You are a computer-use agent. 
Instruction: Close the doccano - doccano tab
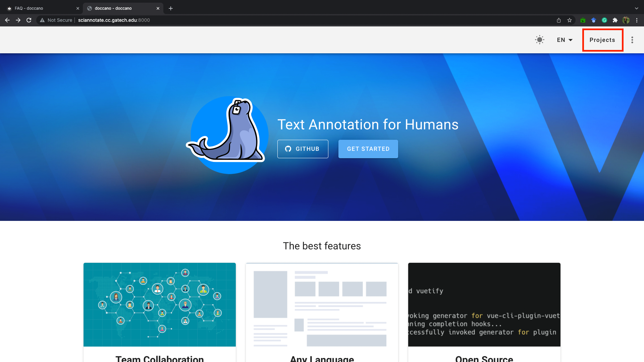[158, 8]
